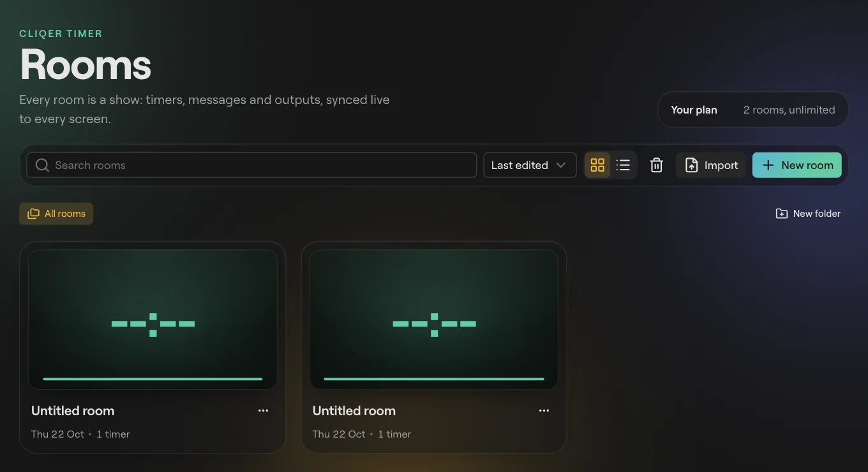Image resolution: width=868 pixels, height=472 pixels.
Task: Click the first room's 'Untitled room' title
Action: [x=73, y=411]
